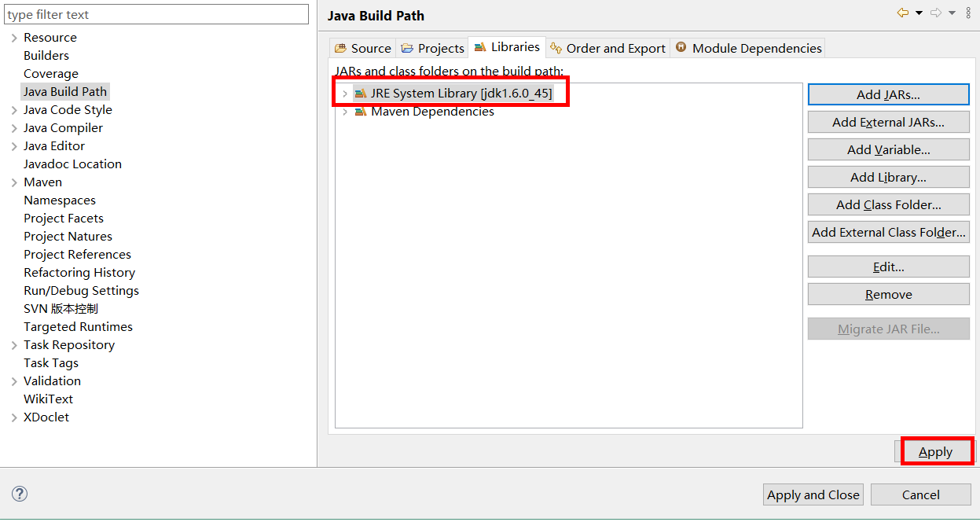Select Java Editor item
980x522 pixels.
tap(54, 146)
